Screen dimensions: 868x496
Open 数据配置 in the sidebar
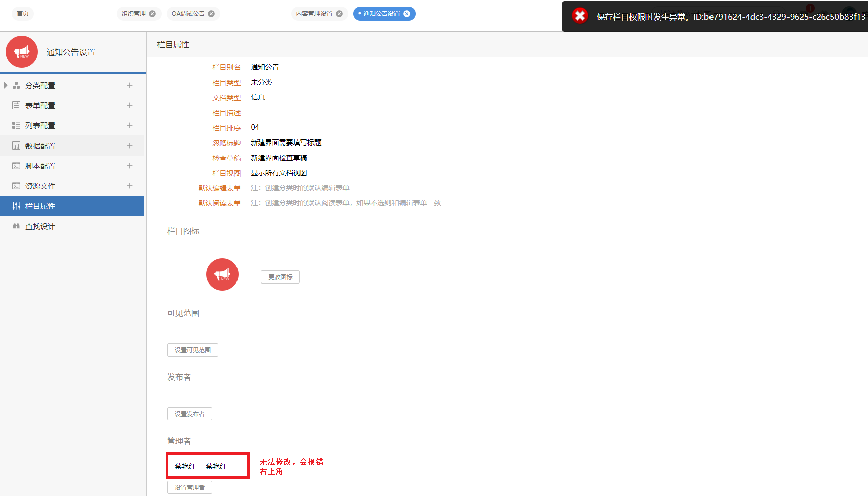[40, 146]
